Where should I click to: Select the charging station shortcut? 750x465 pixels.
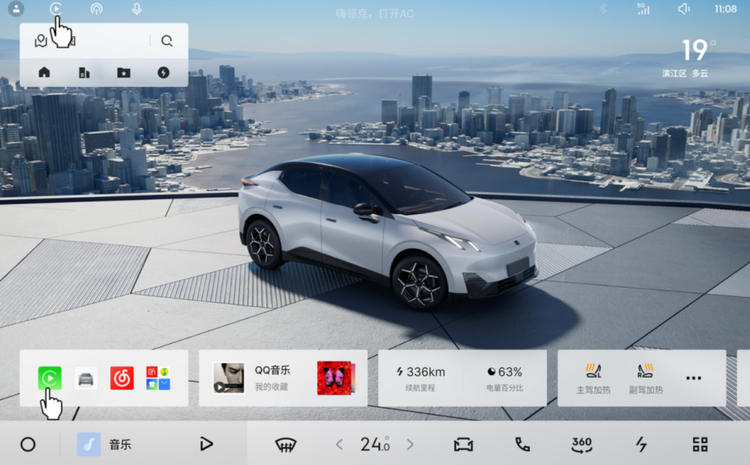click(x=164, y=72)
